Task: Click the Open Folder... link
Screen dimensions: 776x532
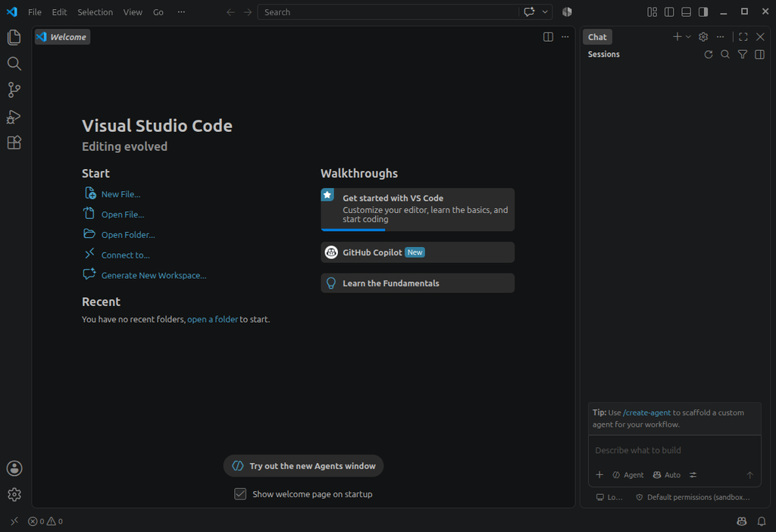Action: tap(128, 235)
